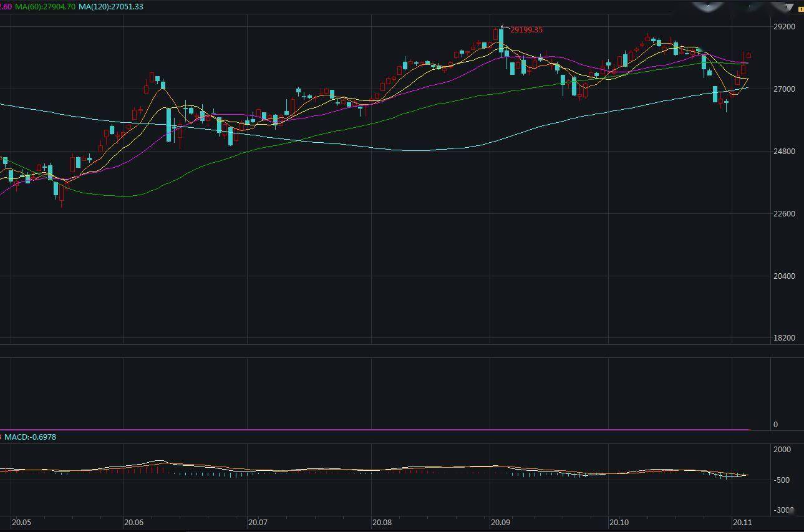Image resolution: width=804 pixels, height=532 pixels.
Task: Select the 20.05 date on time axis
Action: click(22, 523)
